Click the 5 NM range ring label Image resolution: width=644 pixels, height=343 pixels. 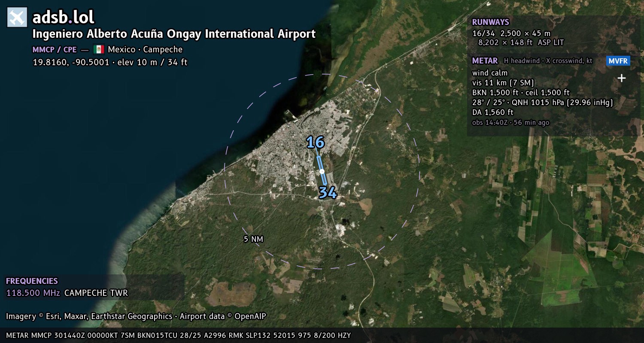click(x=253, y=239)
